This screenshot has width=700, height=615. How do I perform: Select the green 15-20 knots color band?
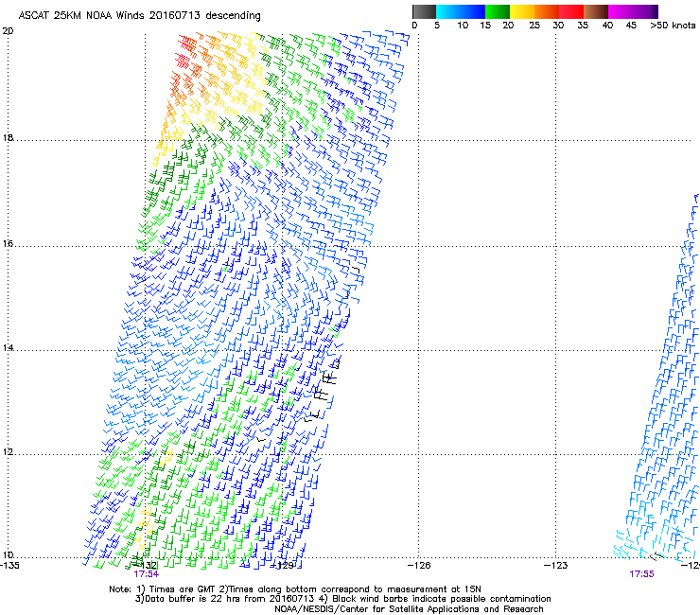pyautogui.click(x=498, y=11)
